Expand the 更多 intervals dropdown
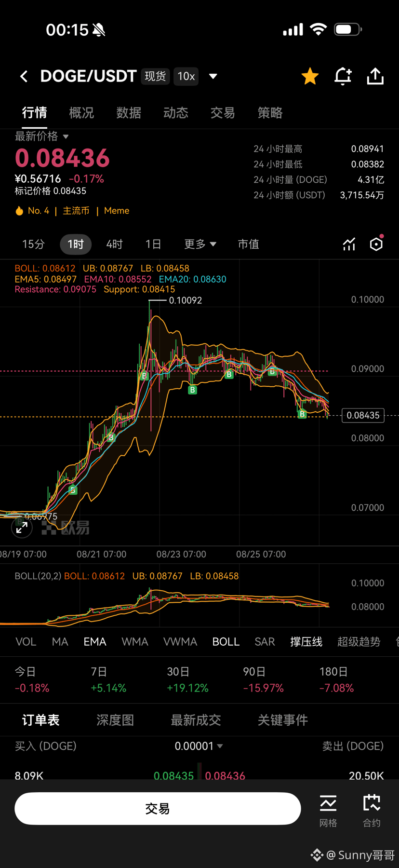The width and height of the screenshot is (399, 868). (x=200, y=244)
